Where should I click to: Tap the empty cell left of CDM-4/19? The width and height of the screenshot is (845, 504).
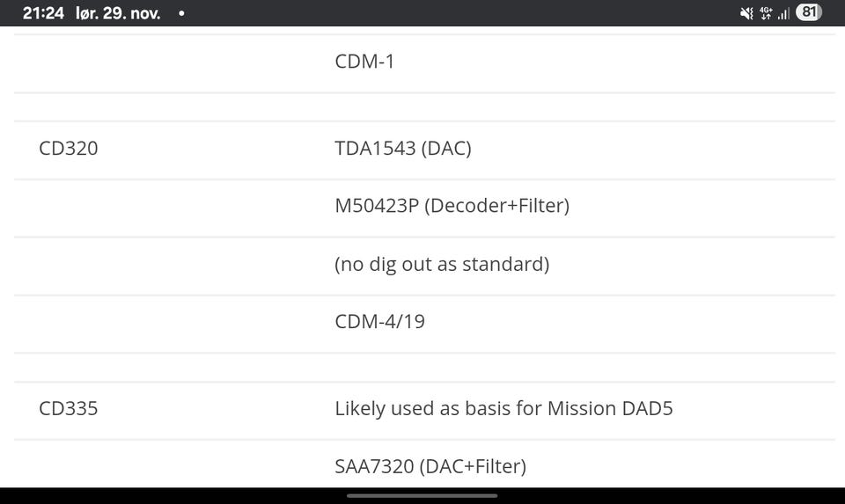point(167,322)
